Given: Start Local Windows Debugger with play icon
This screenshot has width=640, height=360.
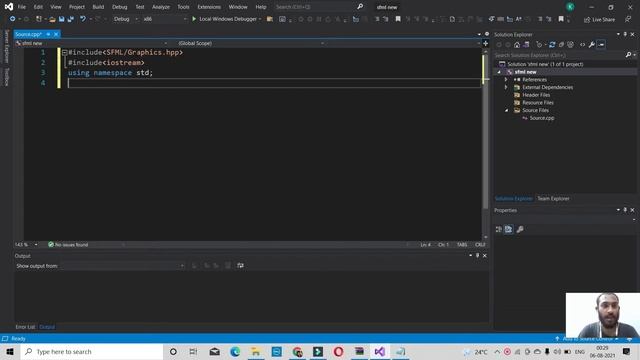Looking at the screenshot, I should 194,19.
